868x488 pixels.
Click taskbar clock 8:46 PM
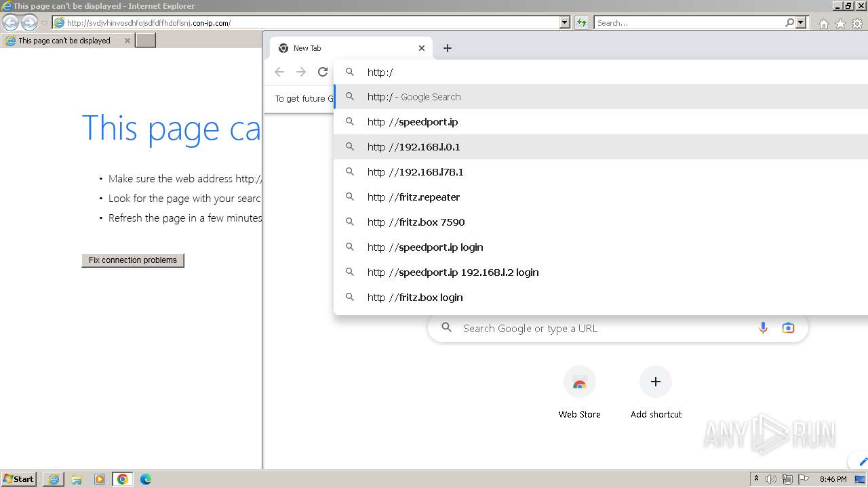[833, 479]
